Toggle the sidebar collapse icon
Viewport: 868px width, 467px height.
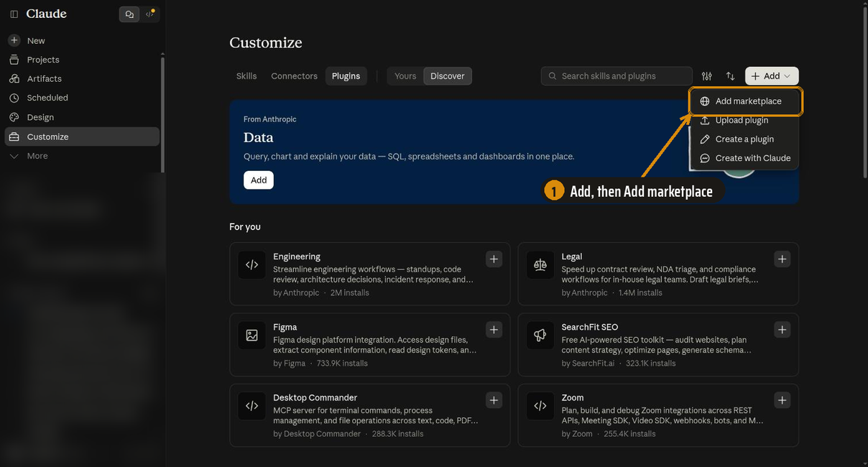(14, 14)
